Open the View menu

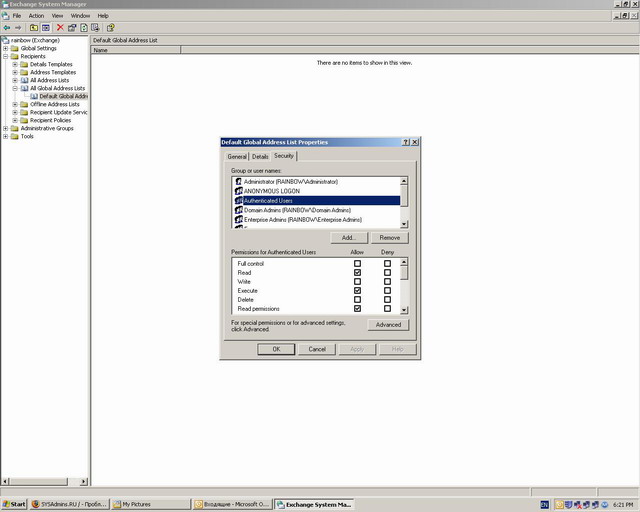tap(57, 16)
